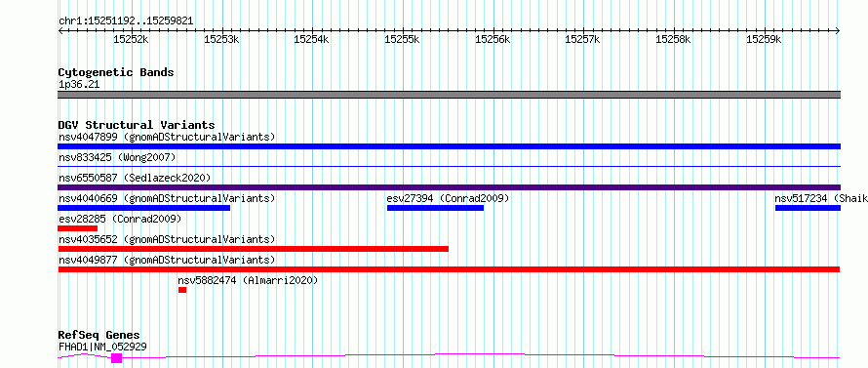Open the esv28285 (Conrad2009) label
The image size is (868, 368).
point(120,219)
